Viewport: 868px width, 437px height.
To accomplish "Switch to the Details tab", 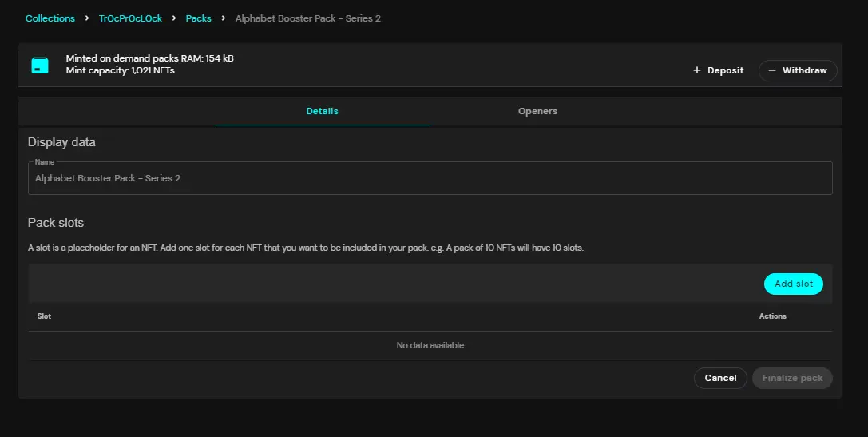I will click(322, 111).
